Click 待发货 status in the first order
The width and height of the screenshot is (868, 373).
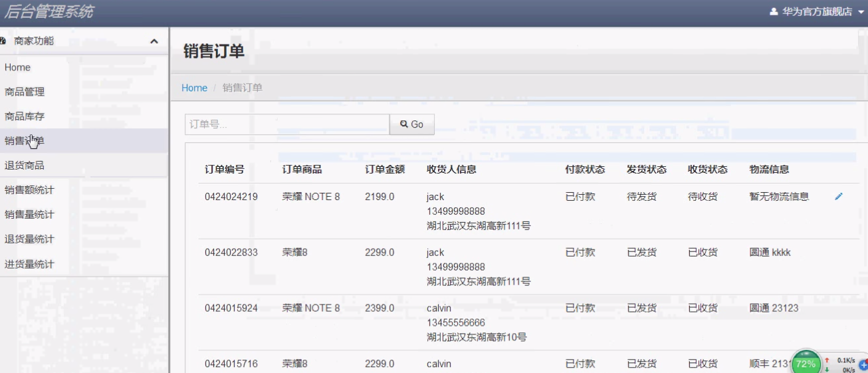[642, 197]
